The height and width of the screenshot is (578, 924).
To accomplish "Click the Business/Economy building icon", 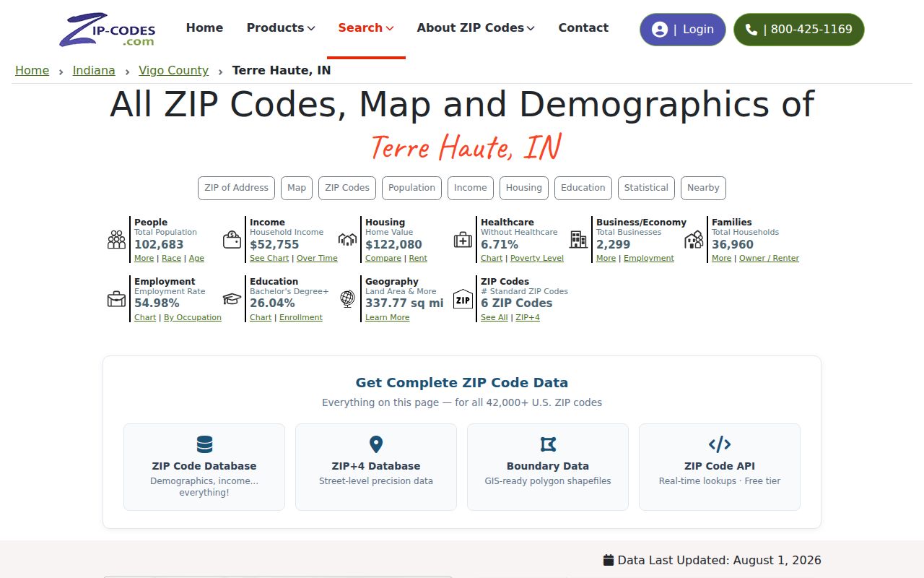I will click(578, 240).
